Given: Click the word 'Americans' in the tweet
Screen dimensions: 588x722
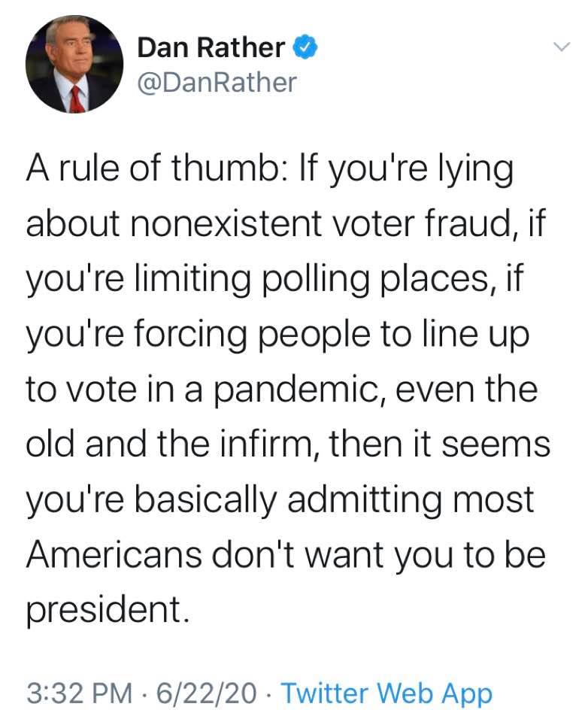Looking at the screenshot, I should tap(114, 554).
